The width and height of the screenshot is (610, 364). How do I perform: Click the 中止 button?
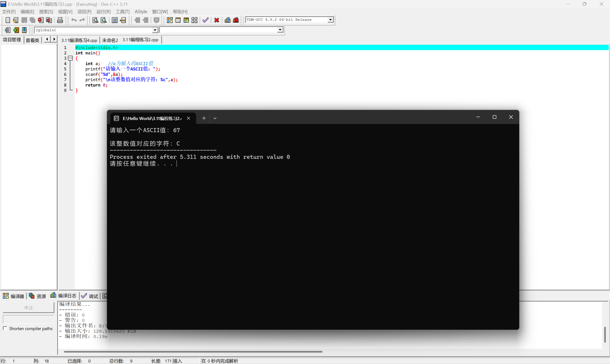pyautogui.click(x=29, y=308)
